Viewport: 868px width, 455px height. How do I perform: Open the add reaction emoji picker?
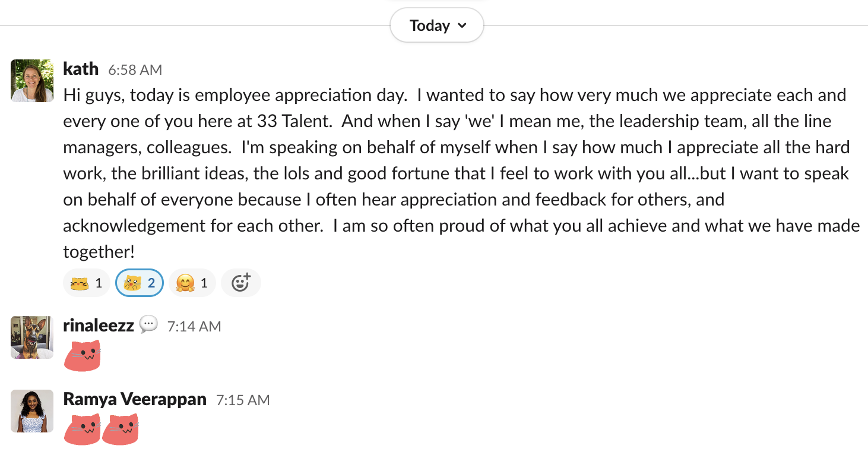point(241,283)
